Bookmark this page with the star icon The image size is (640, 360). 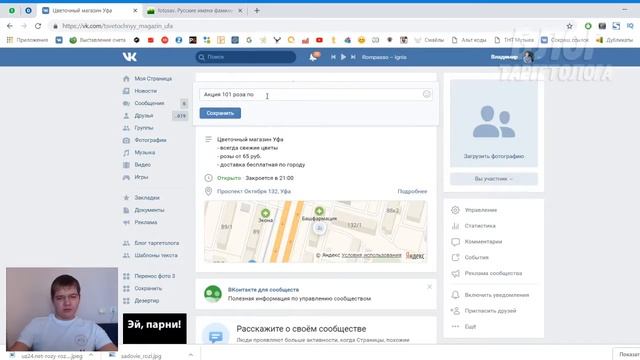(x=569, y=26)
